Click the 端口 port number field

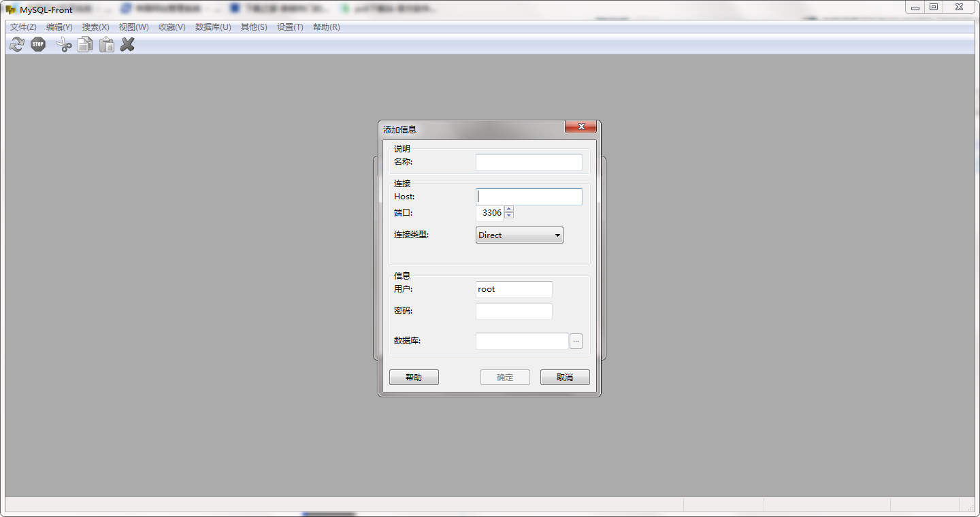[x=490, y=213]
